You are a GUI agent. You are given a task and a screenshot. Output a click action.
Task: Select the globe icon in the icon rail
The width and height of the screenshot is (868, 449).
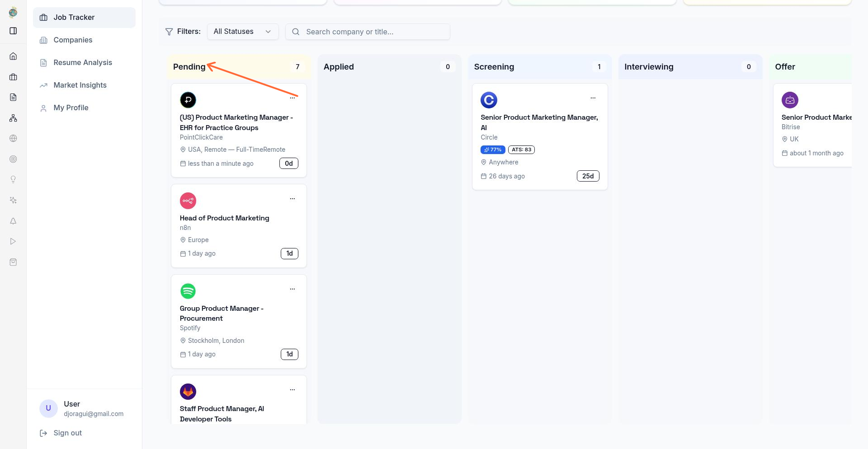click(x=13, y=138)
